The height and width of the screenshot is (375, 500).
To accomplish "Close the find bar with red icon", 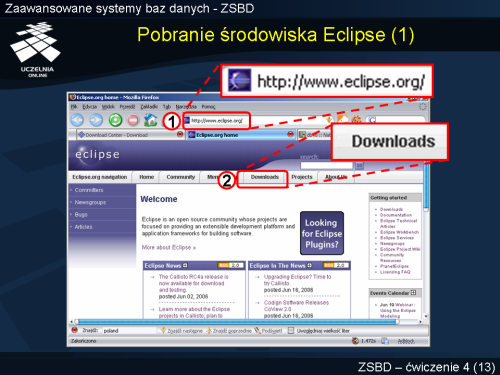I will tap(75, 330).
